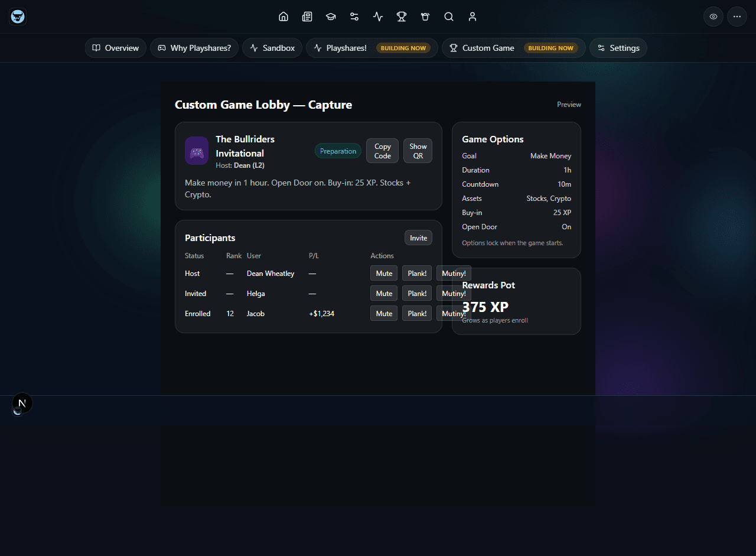Image resolution: width=756 pixels, height=556 pixels.
Task: Click the Copy Code button
Action: (382, 151)
